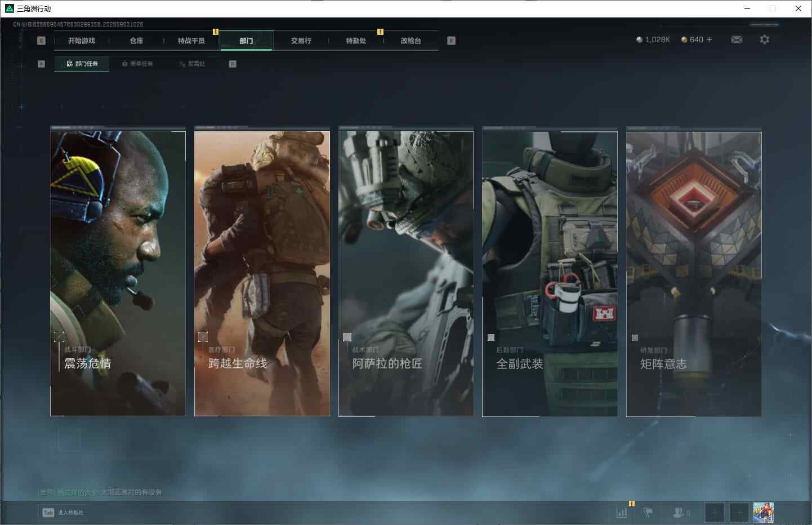812x525 pixels.
Task: Select the 部门任务 sub-tab
Action: (x=82, y=64)
